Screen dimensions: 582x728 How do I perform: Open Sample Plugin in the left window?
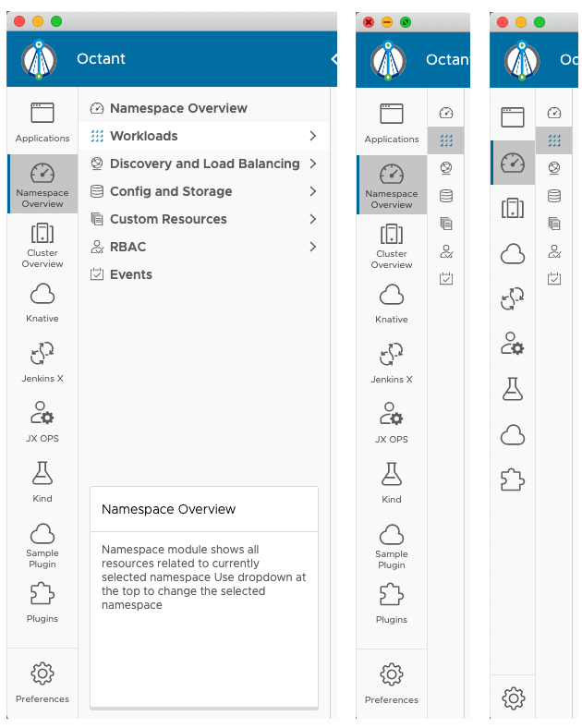[42, 545]
